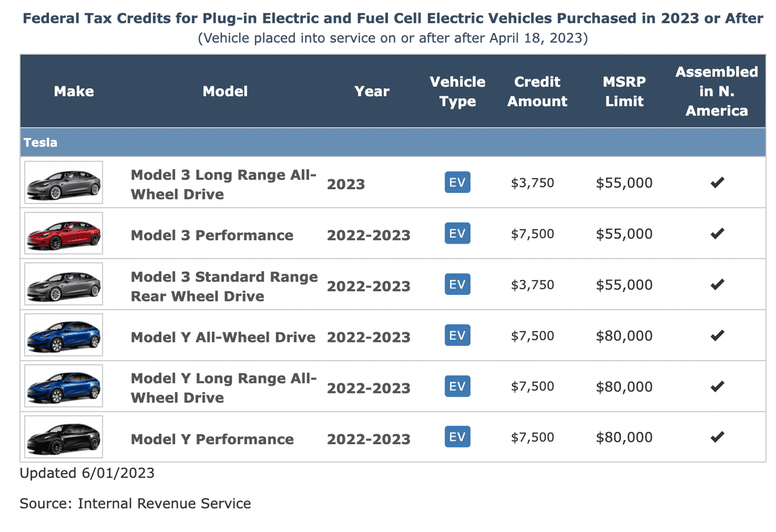This screenshot has width=776, height=532.
Task: Click EV badge for Model 3 Standard Range
Action: point(457,284)
